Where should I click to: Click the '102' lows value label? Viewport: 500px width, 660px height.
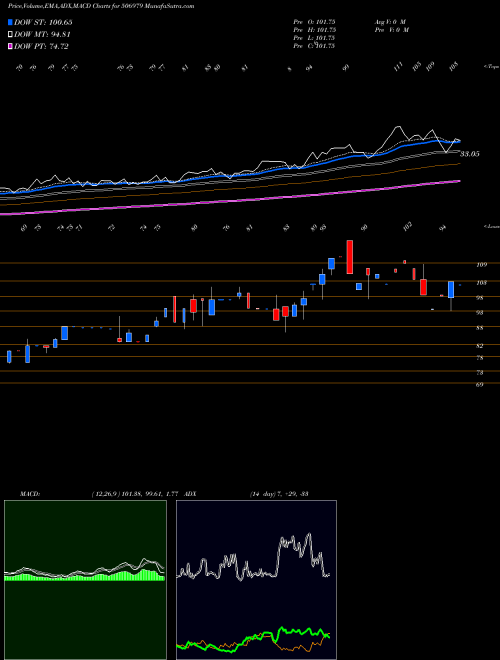click(408, 226)
